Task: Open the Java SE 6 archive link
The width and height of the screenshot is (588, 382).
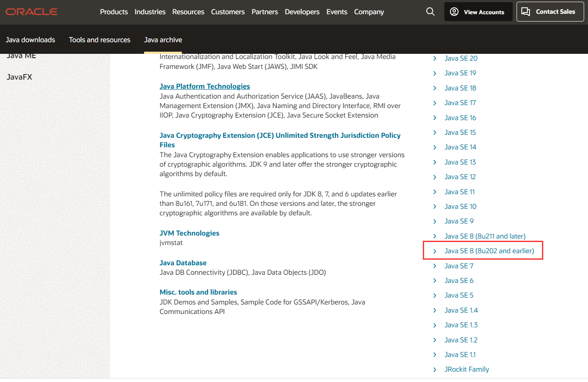Action: (x=459, y=280)
